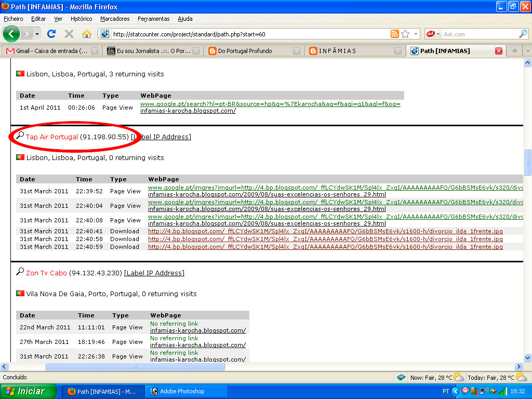This screenshot has height=399, width=532.
Task: Click the magnifier icon beside Zon Tv Cabo
Action: pyautogui.click(x=20, y=271)
